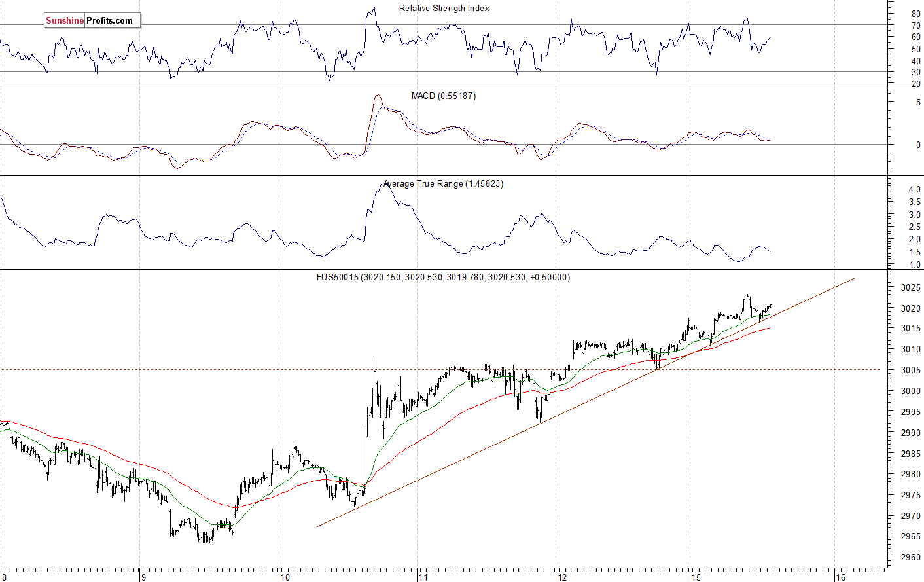Click MACD axis value 5
The height and width of the screenshot is (582, 924).
918,103
